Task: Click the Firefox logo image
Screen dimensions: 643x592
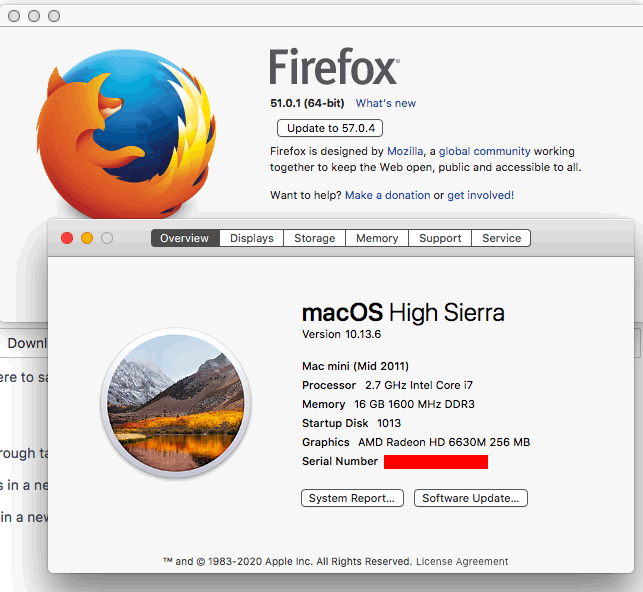Action: click(126, 133)
